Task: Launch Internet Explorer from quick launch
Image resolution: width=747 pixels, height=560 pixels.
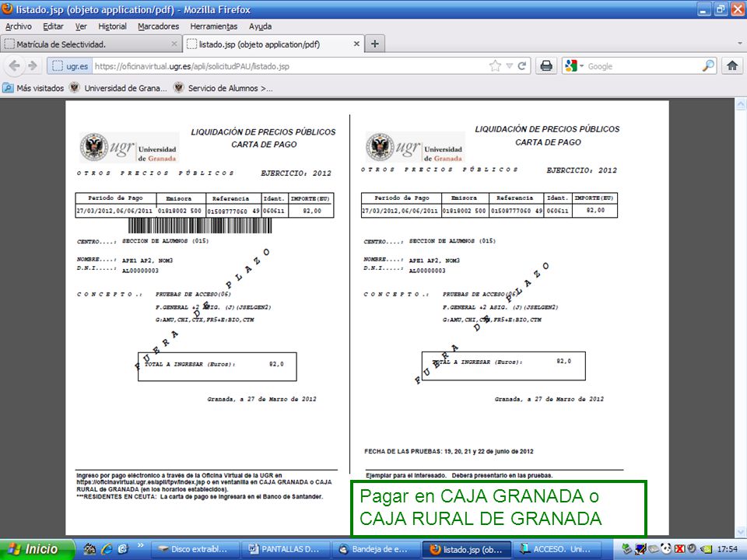Action: click(x=106, y=549)
